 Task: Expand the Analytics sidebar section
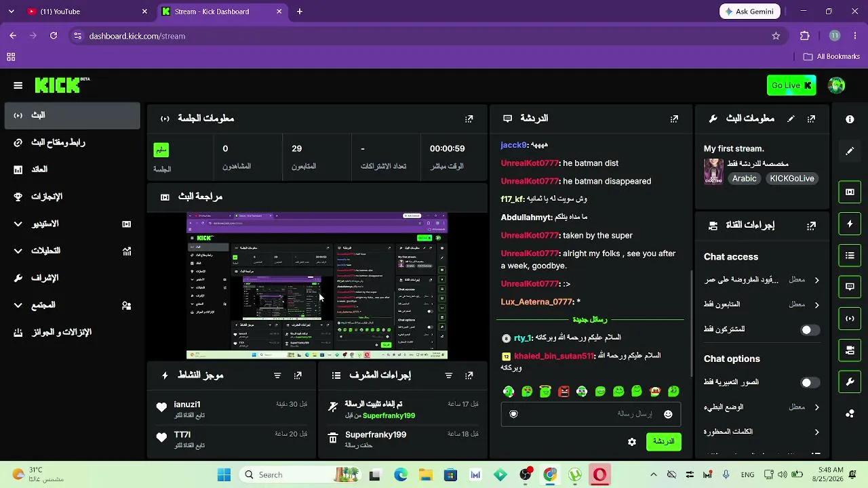(x=72, y=251)
